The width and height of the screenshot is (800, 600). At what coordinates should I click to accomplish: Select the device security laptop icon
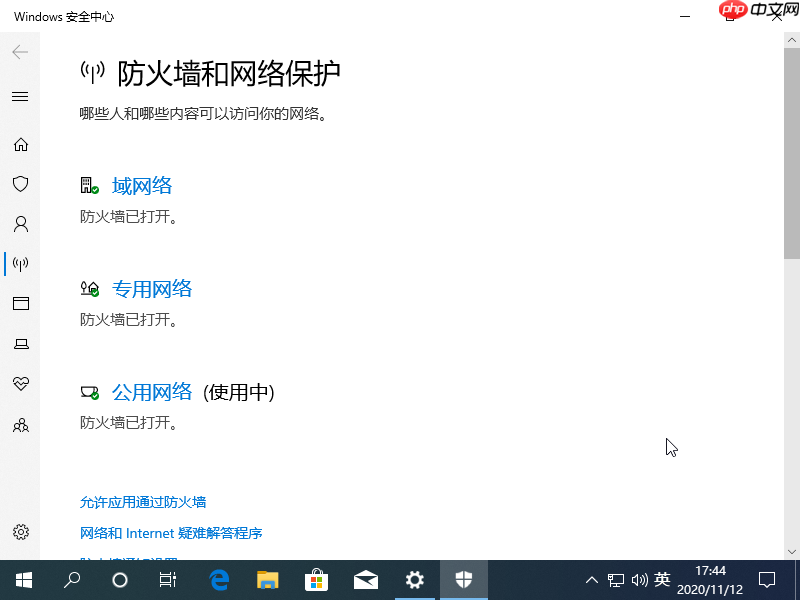pyautogui.click(x=20, y=344)
